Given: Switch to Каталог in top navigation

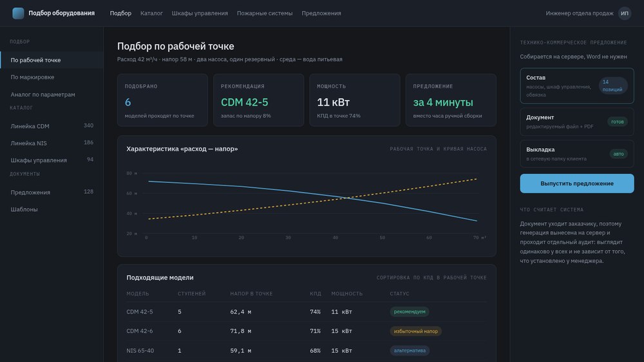Looking at the screenshot, I should [x=151, y=13].
